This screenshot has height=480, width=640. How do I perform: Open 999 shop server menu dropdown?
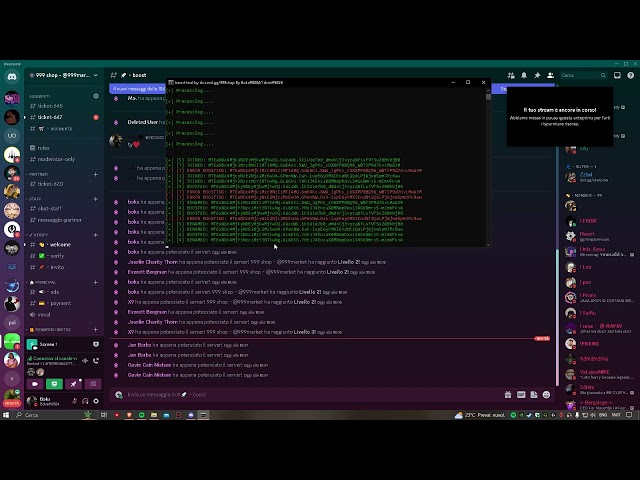tap(64, 75)
